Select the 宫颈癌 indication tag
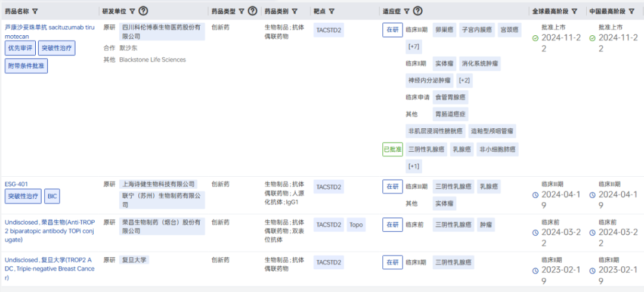The image size is (644, 292). pos(510,30)
